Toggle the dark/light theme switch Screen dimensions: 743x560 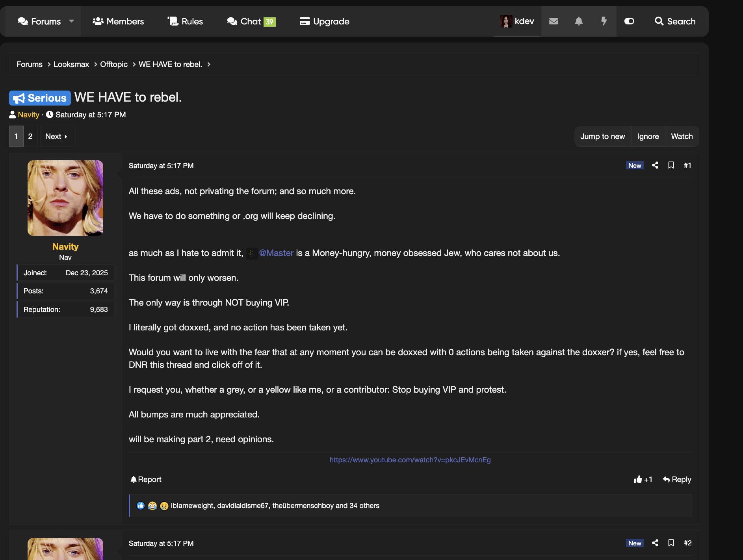coord(629,21)
